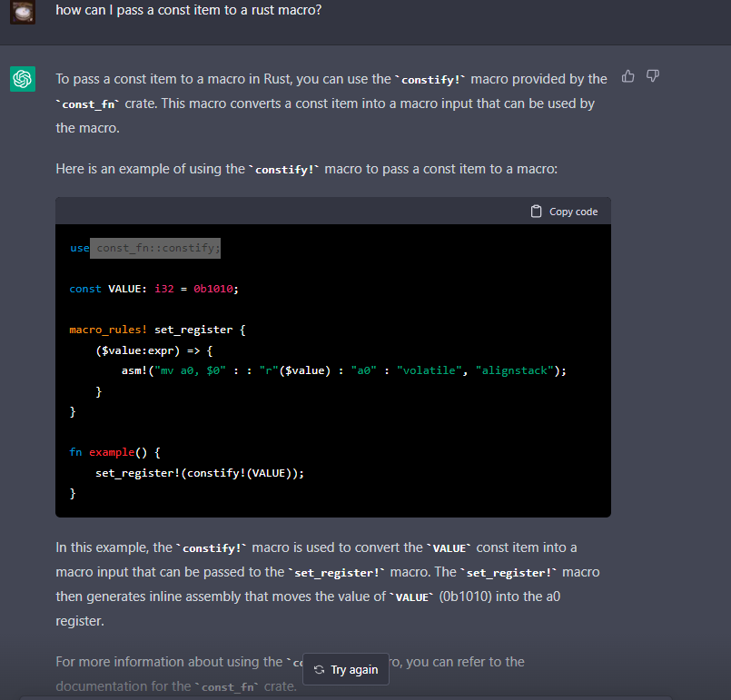Click the ChatGPT assistant logo avatar
Image resolution: width=731 pixels, height=700 pixels.
click(x=23, y=79)
